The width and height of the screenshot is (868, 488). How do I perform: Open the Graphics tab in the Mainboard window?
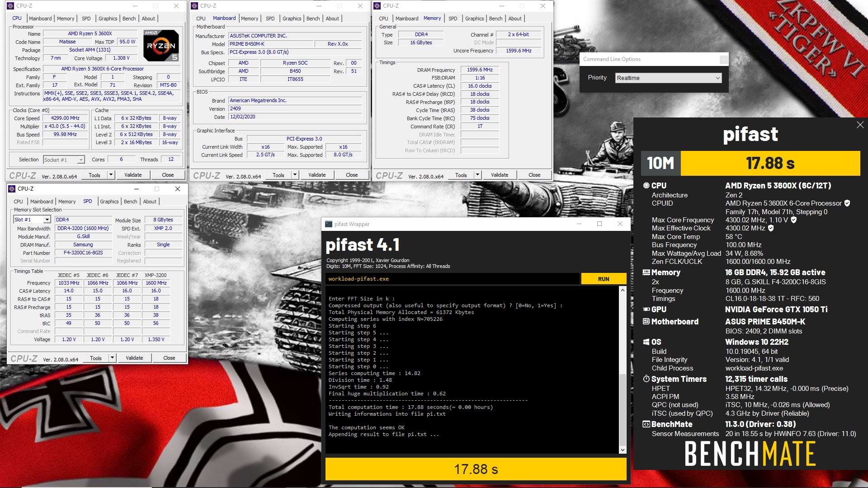(292, 19)
